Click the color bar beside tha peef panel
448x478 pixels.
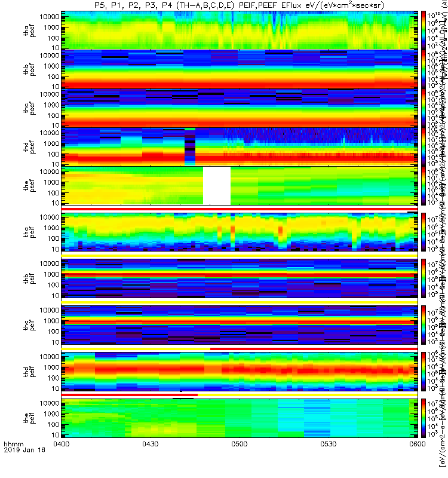tap(424, 30)
